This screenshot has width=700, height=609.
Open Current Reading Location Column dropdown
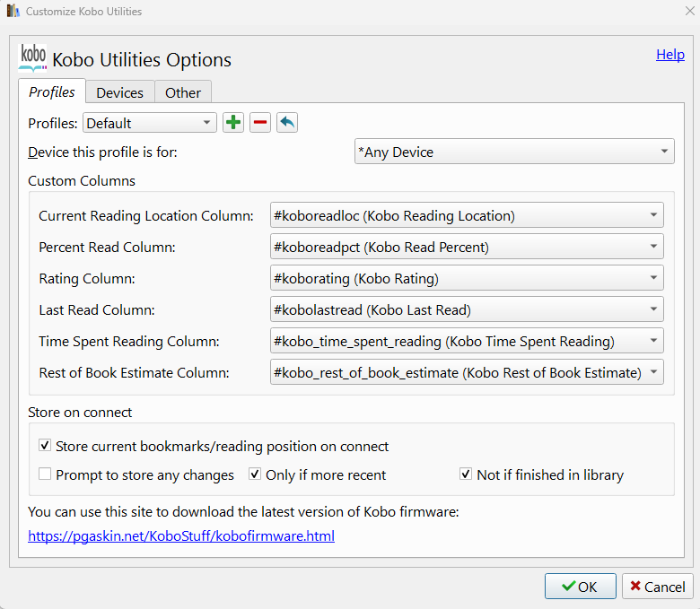(467, 215)
